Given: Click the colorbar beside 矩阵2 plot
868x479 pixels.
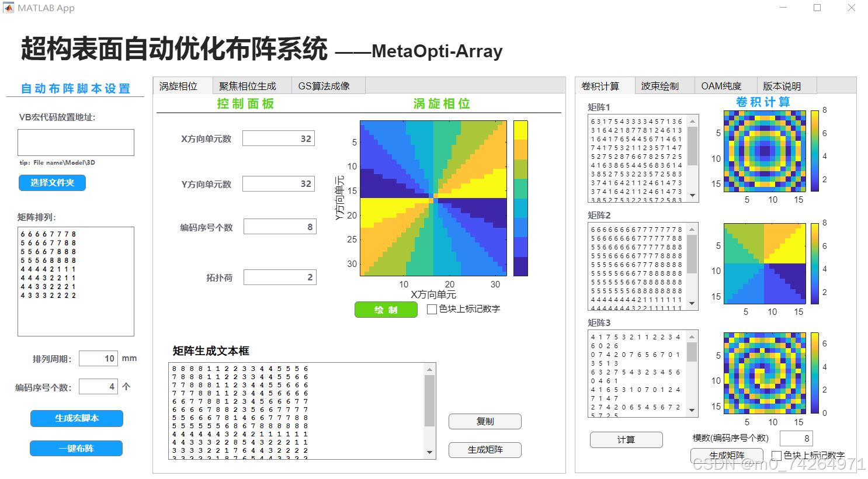Looking at the screenshot, I should coord(815,263).
